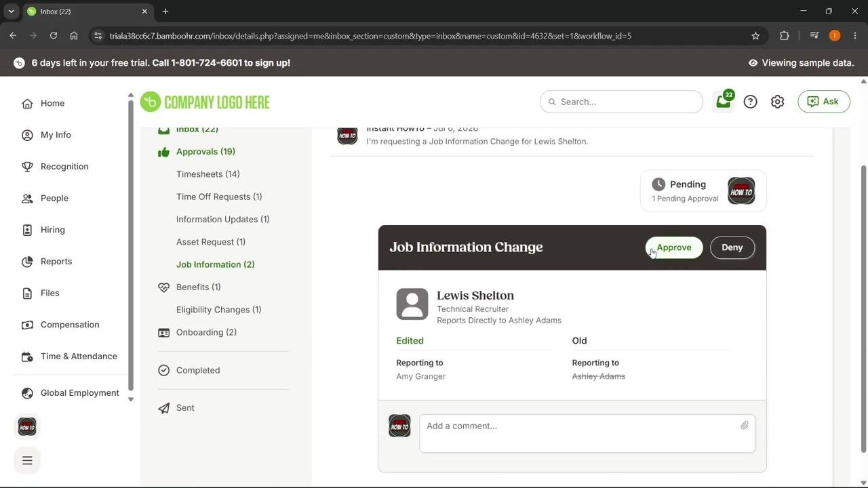Focus the Search input field
This screenshot has width=868, height=488.
click(x=621, y=102)
